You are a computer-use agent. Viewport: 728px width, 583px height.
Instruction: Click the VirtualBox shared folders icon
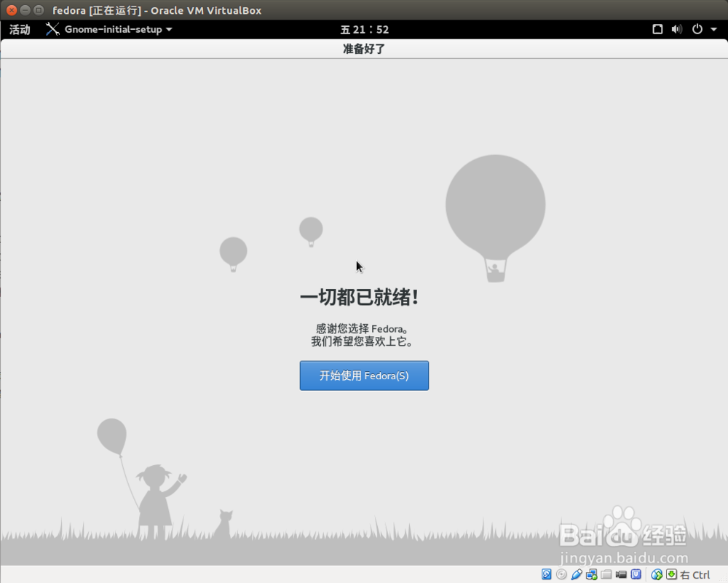pyautogui.click(x=606, y=574)
